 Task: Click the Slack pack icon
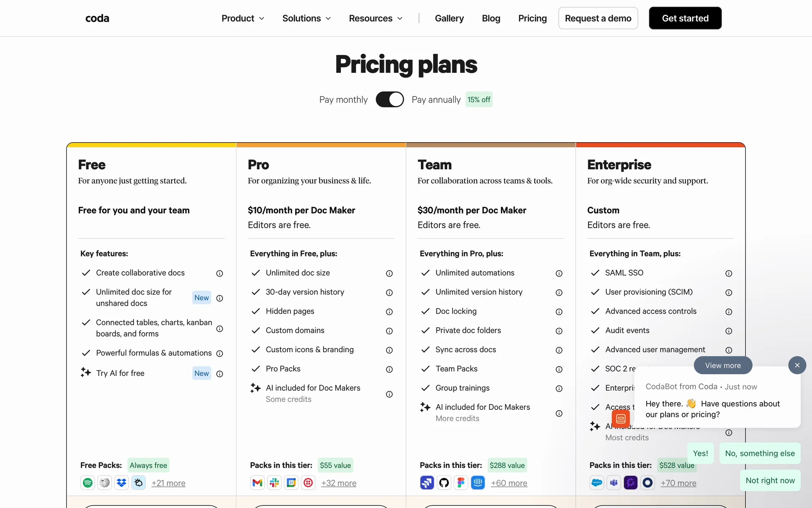click(274, 483)
